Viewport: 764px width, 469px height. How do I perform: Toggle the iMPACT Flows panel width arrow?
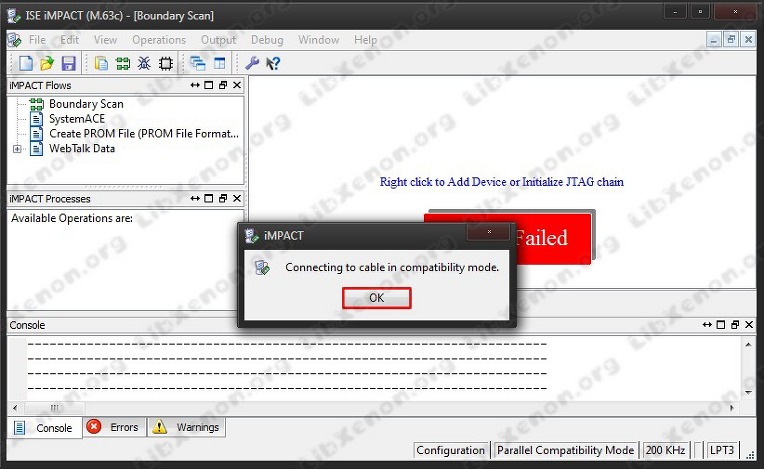(195, 85)
